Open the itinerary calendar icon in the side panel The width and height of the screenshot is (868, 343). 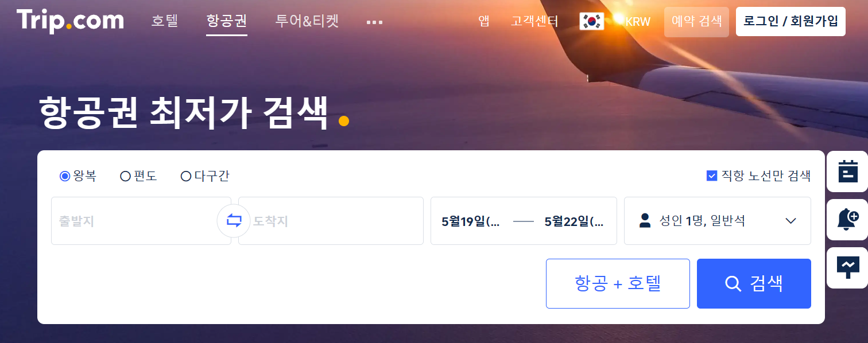click(847, 171)
